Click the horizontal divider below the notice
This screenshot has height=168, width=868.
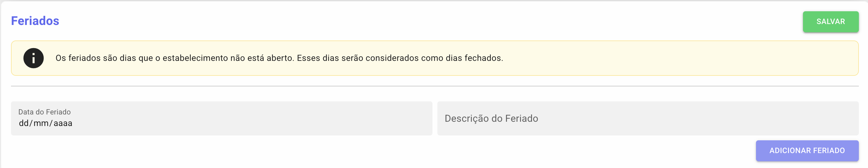pyautogui.click(x=434, y=86)
